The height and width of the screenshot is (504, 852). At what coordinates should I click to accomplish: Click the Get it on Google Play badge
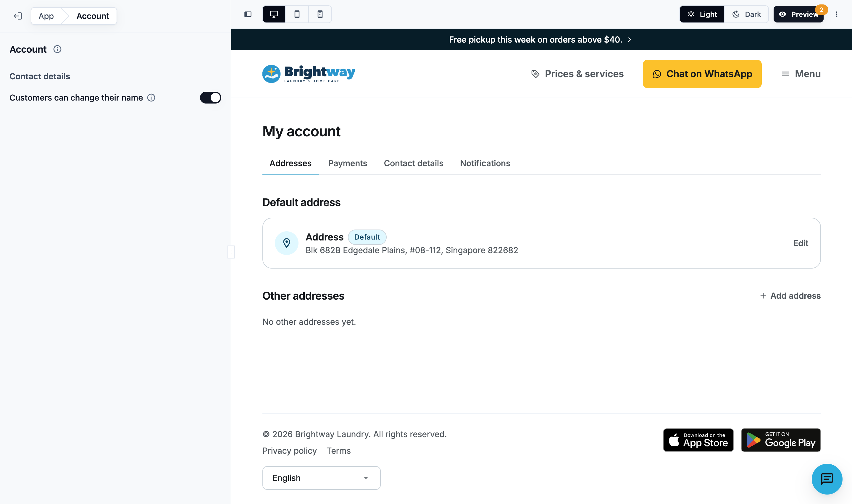(781, 440)
